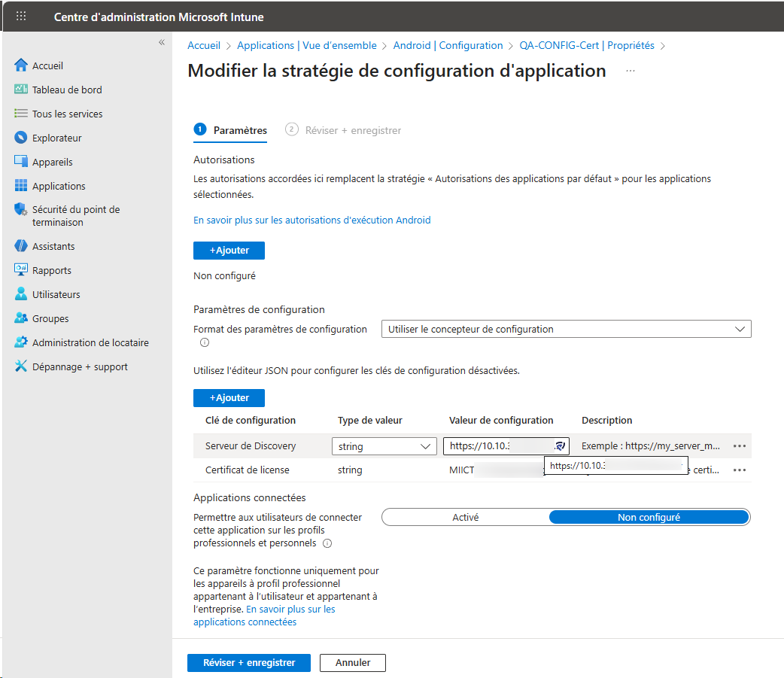
Task: Open Appareils devices icon
Action: pyautogui.click(x=21, y=162)
